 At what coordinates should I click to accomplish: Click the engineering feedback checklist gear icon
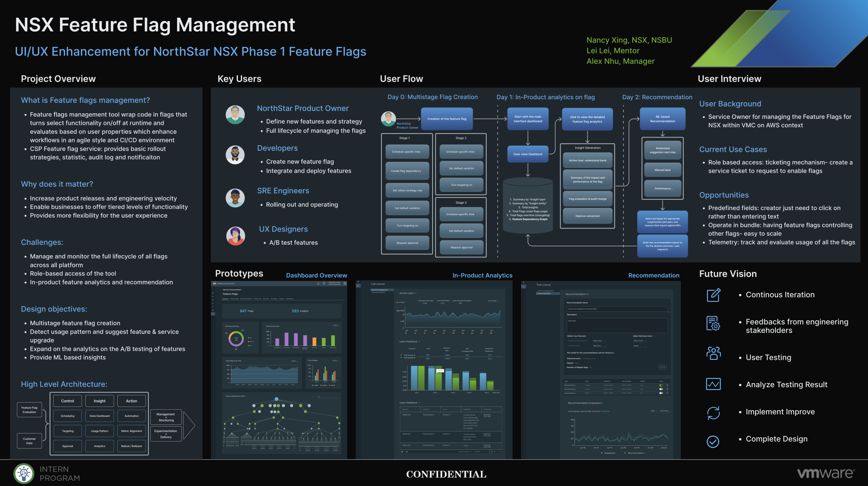tap(713, 323)
